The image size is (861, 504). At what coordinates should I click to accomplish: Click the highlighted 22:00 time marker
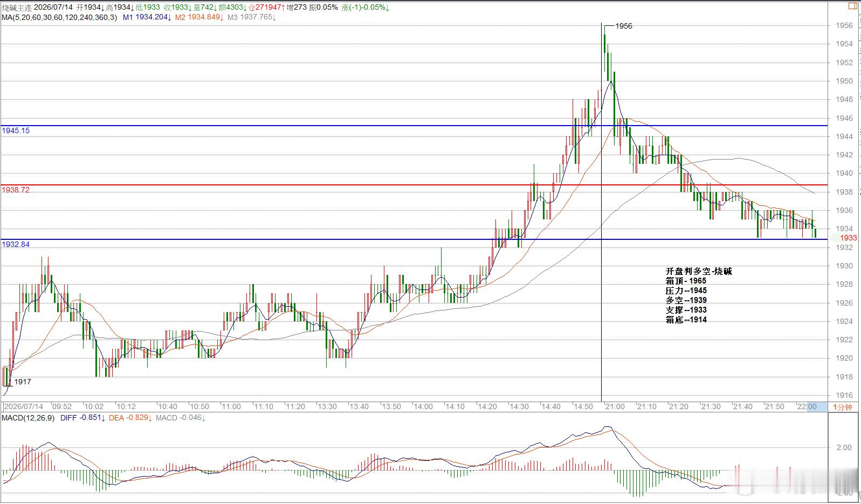point(808,406)
